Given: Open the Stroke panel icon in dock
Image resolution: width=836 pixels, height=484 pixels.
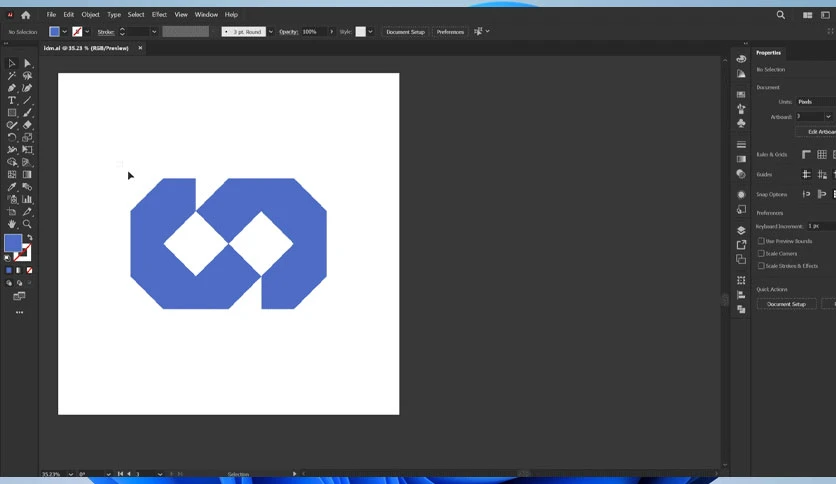Looking at the screenshot, I should [741, 144].
